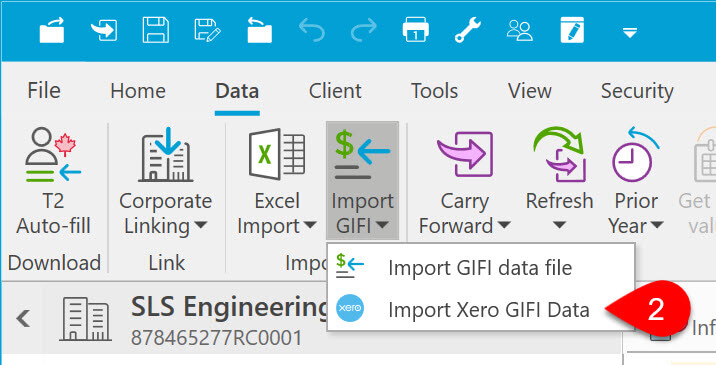Switch to the Home ribbon tab
Viewport: 716px width, 365px height.
[x=138, y=91]
